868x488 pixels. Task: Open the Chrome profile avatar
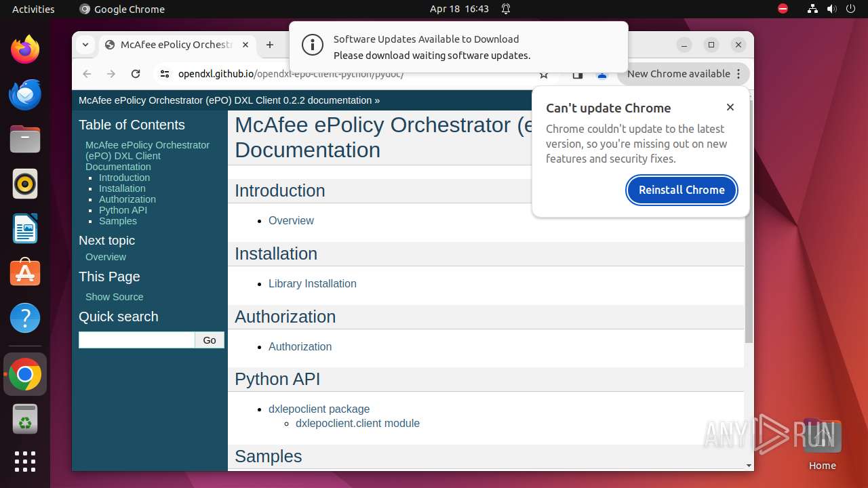pyautogui.click(x=601, y=75)
